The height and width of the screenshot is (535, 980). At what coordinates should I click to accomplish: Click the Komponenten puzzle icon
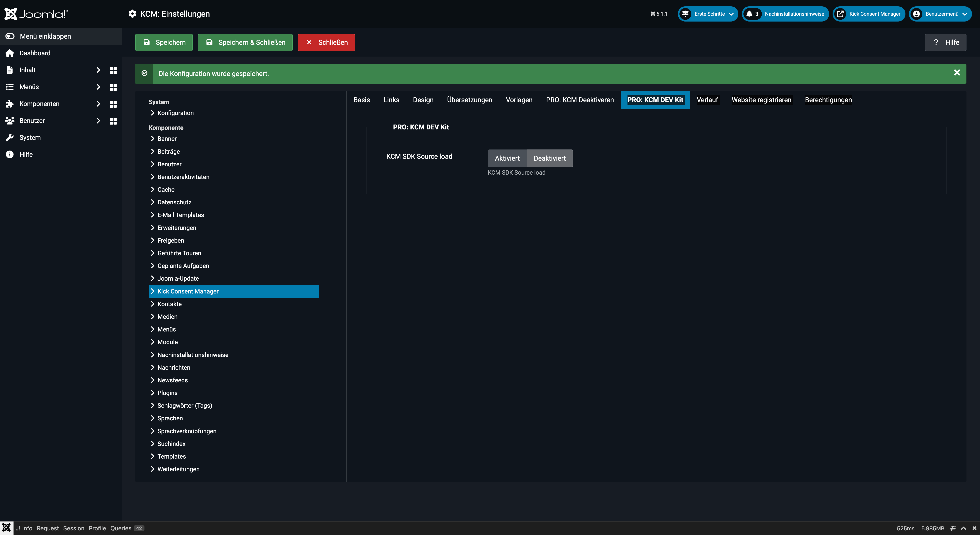click(10, 104)
